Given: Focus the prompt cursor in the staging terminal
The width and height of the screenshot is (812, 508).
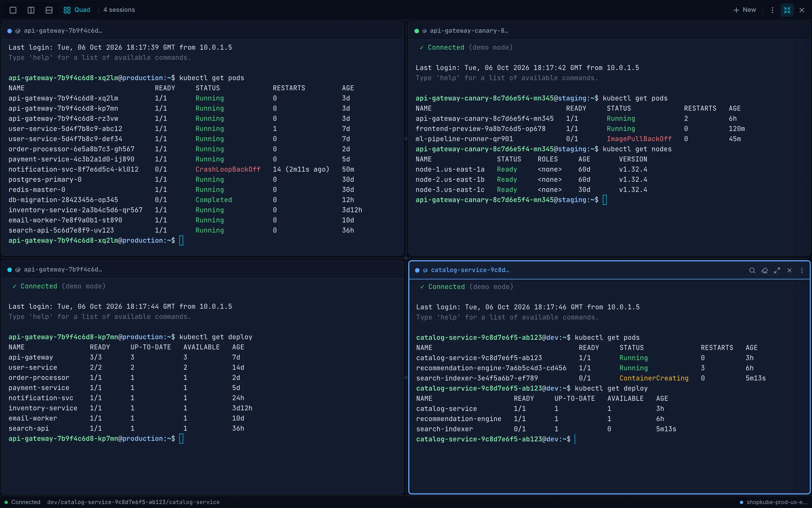Looking at the screenshot, I should 605,200.
